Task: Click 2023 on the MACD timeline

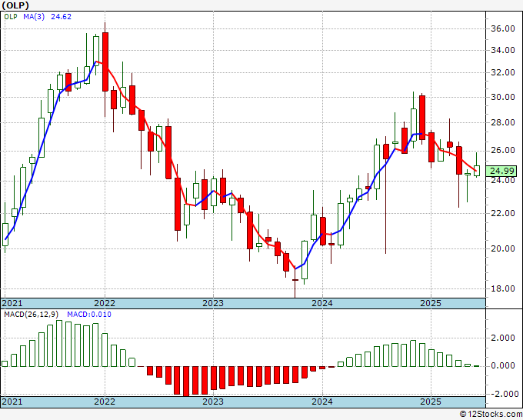Action: click(x=213, y=402)
